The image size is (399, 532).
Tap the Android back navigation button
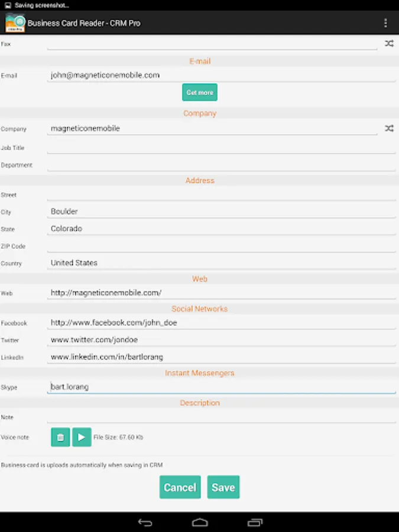click(x=145, y=523)
